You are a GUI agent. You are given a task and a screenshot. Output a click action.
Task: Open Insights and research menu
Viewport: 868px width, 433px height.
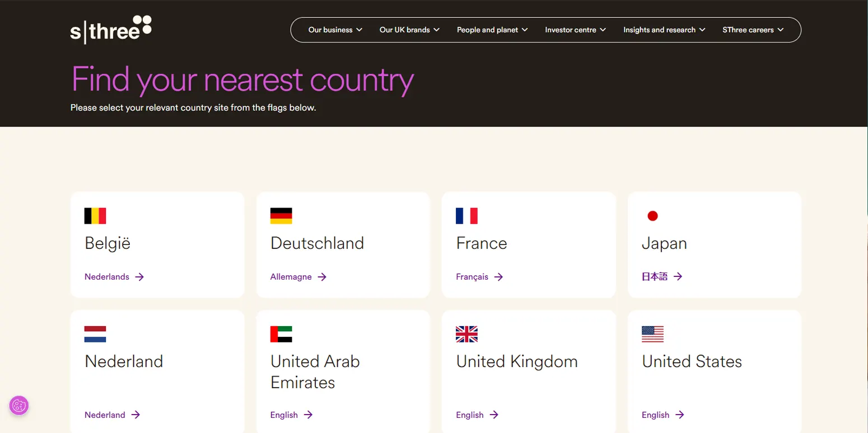click(x=665, y=30)
